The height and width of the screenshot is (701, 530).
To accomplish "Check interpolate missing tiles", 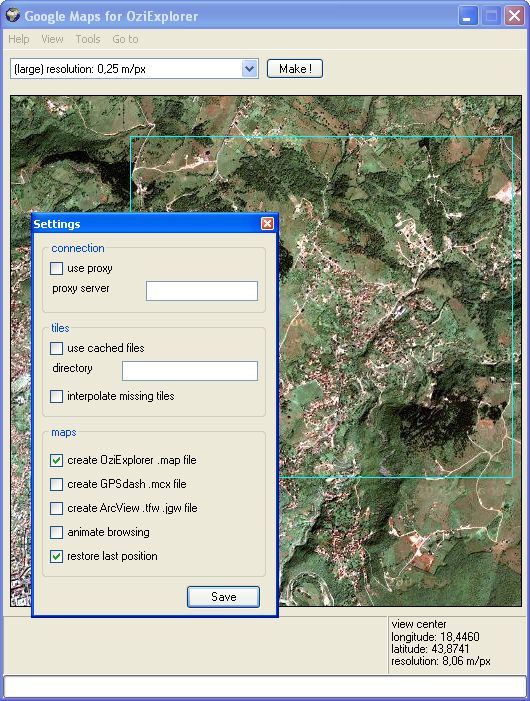I will point(56,396).
